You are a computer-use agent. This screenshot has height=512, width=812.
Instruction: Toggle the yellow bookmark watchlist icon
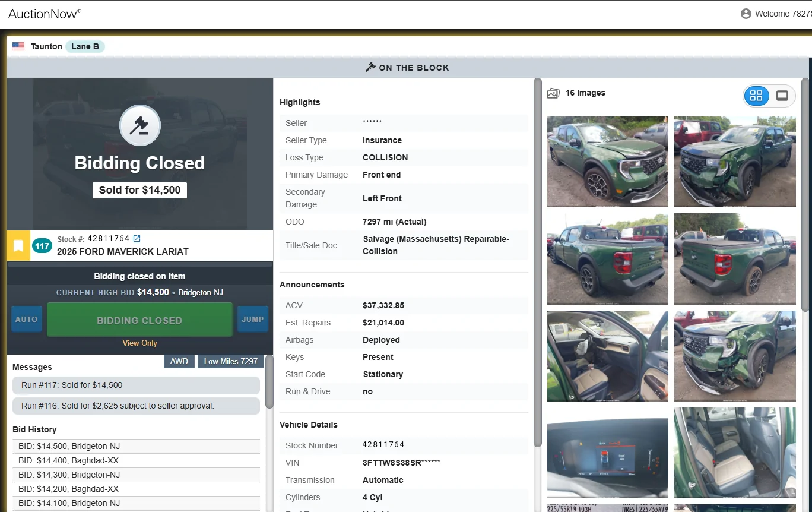tap(18, 246)
